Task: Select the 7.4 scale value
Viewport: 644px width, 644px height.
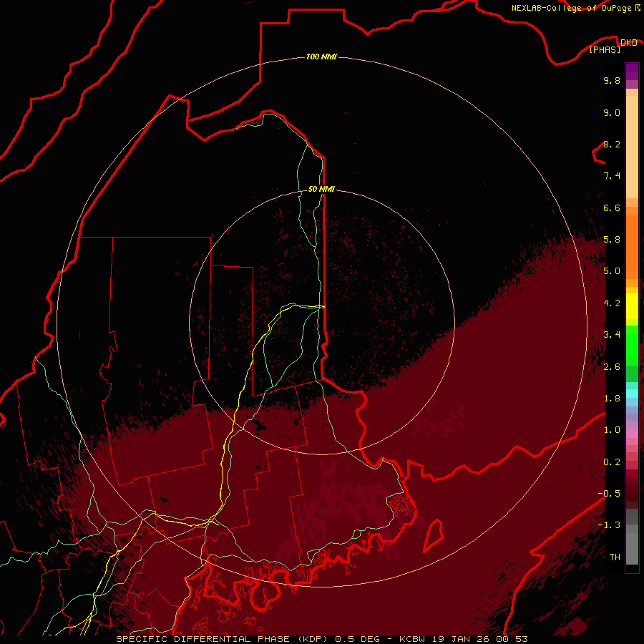Action: (612, 176)
